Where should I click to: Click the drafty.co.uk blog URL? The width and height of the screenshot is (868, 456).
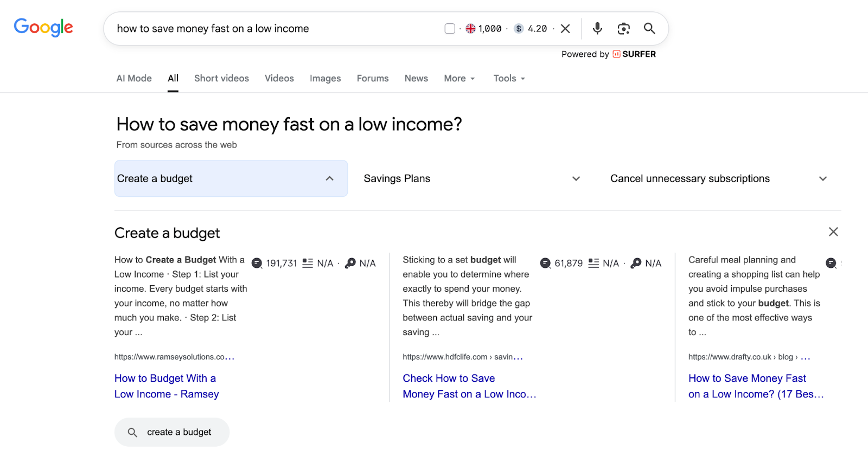pyautogui.click(x=749, y=357)
